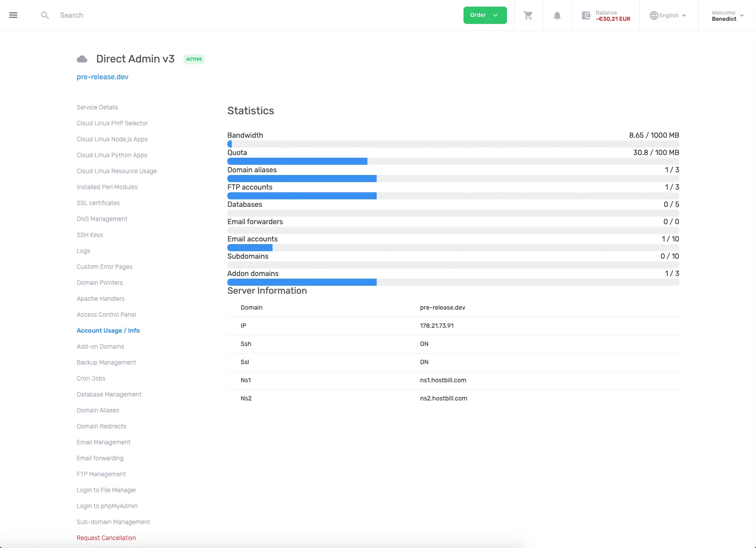The image size is (756, 548).
Task: Click Login to File Manager
Action: 106,490
